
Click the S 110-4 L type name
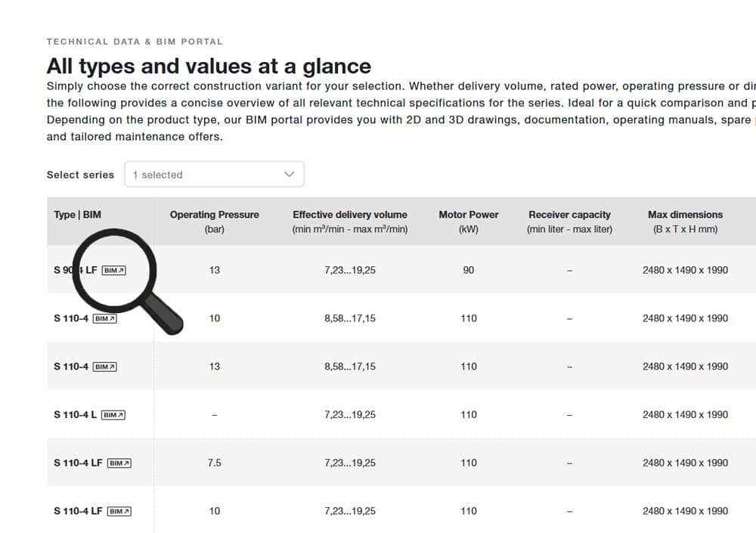[x=75, y=415]
